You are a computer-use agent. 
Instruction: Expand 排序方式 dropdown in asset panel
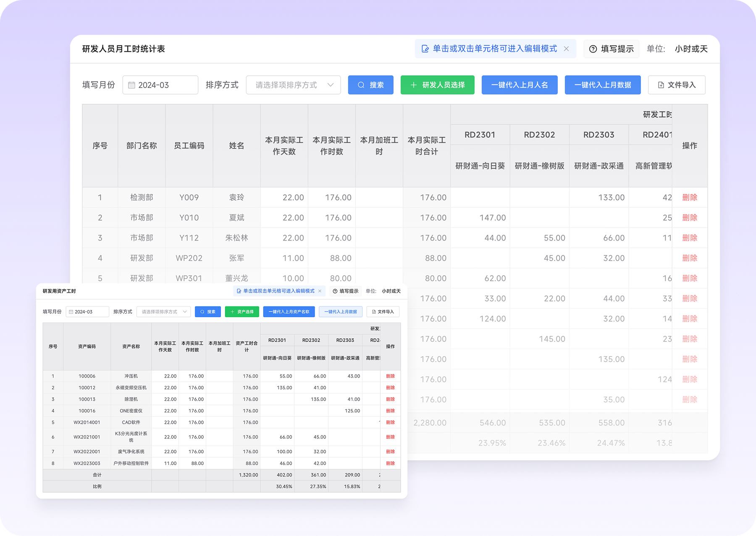click(x=163, y=312)
